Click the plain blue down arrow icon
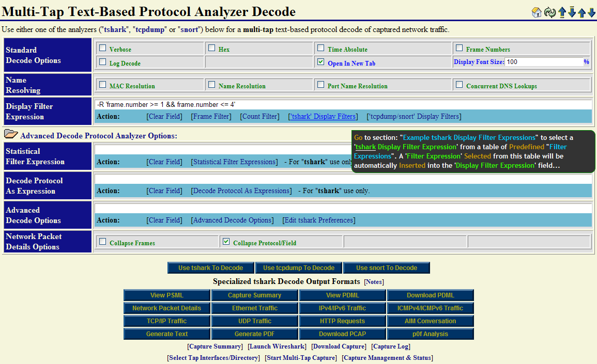597x364 pixels. tap(591, 13)
